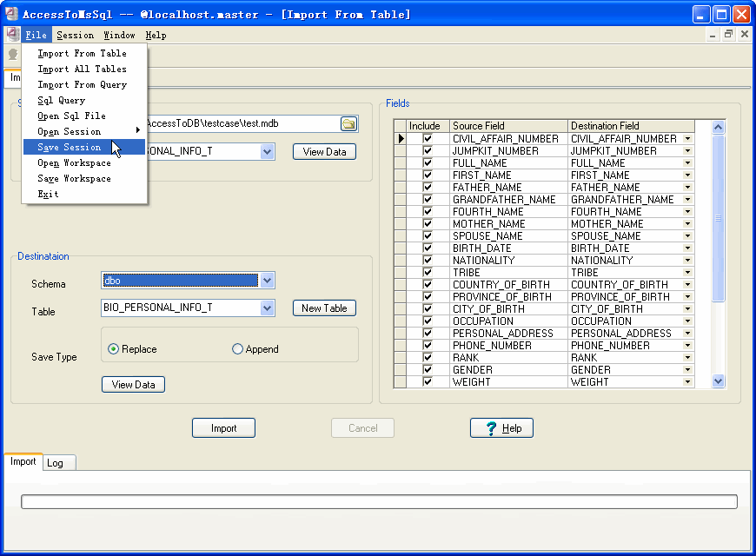Viewport: 756px width, 556px height.
Task: Open destination field dropdown for PHONE_NUMBER
Action: (688, 345)
